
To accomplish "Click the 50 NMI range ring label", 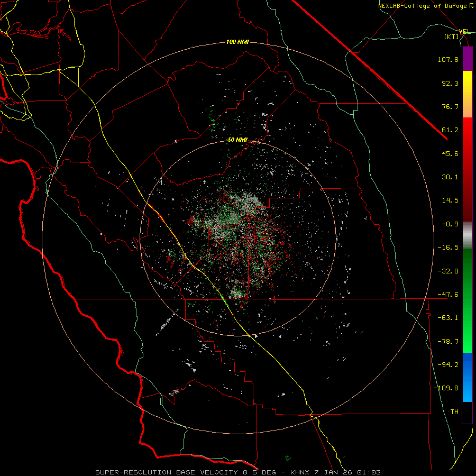I will click(x=237, y=140).
